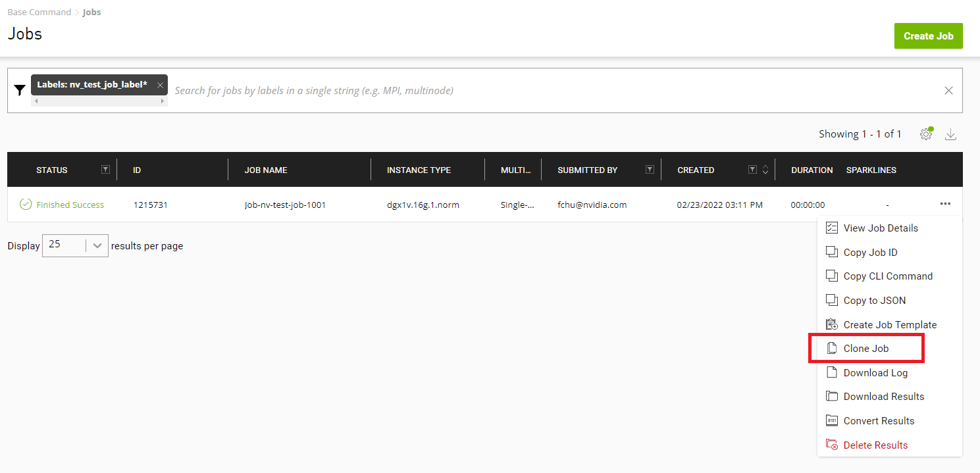Screen dimensions: 980x473
Task: Click the filter chip horizontal scrollbar
Action: pyautogui.click(x=99, y=101)
